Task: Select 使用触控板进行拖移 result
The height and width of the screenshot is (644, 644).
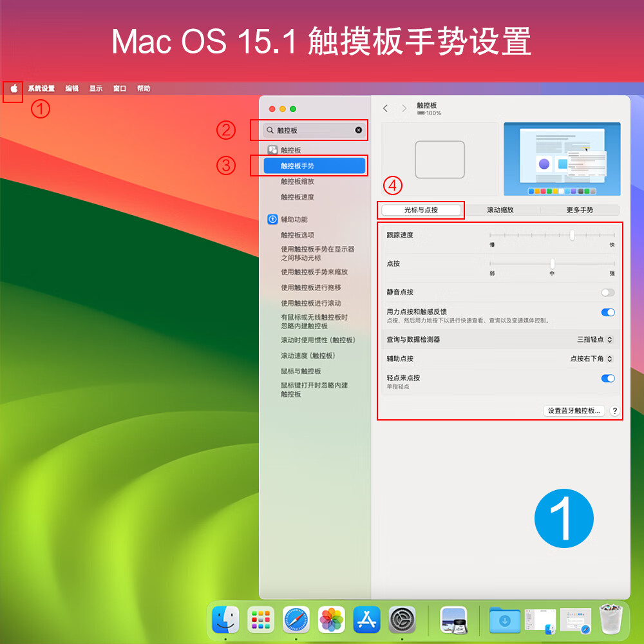Action: 311,287
